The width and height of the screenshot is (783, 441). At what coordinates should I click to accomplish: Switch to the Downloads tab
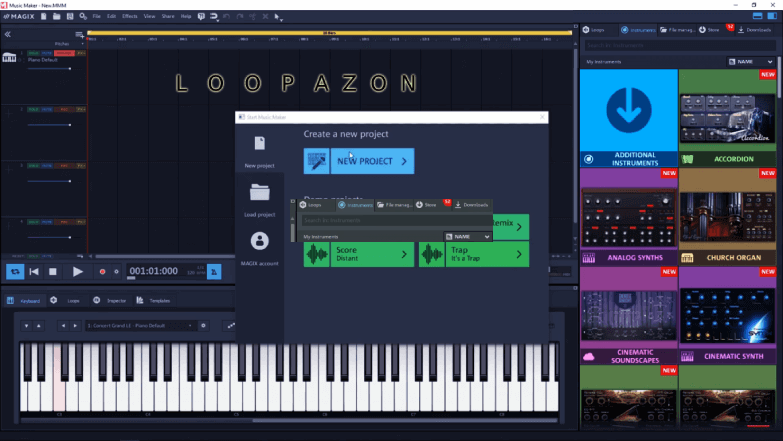(x=755, y=30)
